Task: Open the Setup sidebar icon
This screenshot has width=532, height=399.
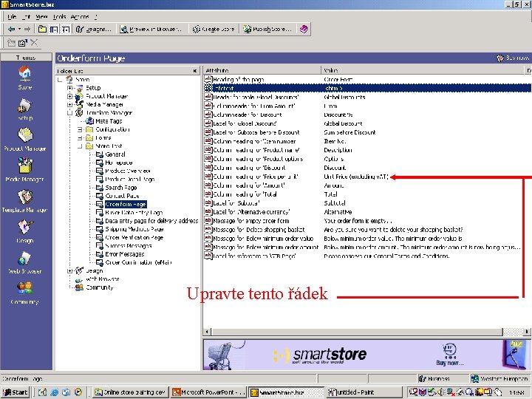Action: pyautogui.click(x=25, y=109)
